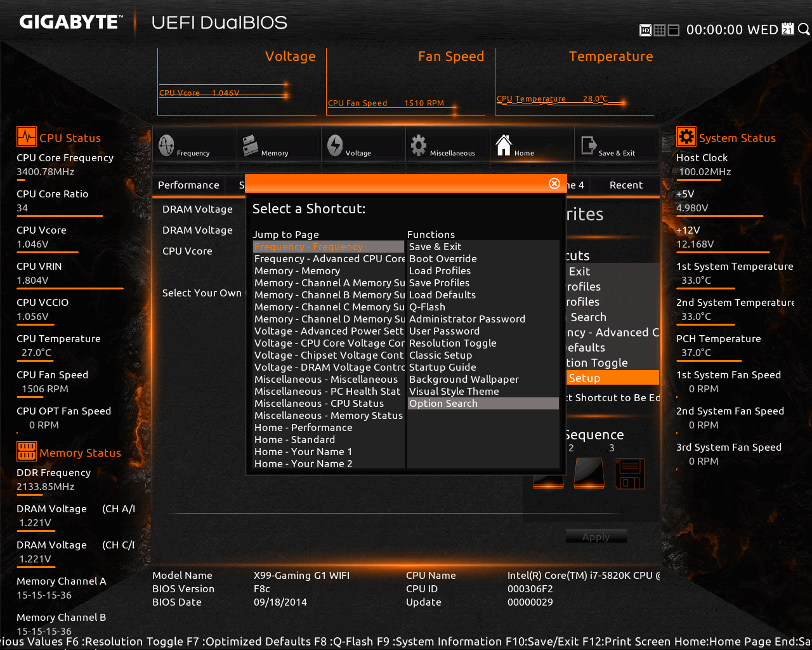
Task: Click the CPU Vcore performance item
Action: [x=187, y=251]
